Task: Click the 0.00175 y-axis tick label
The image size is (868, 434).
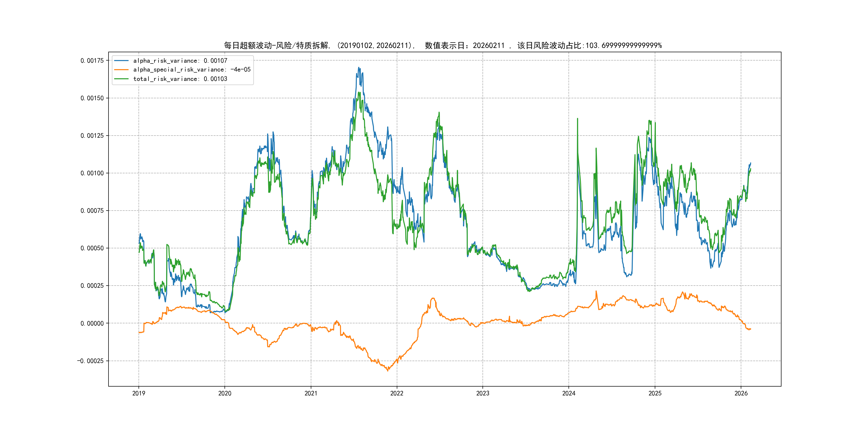Action: [x=92, y=61]
